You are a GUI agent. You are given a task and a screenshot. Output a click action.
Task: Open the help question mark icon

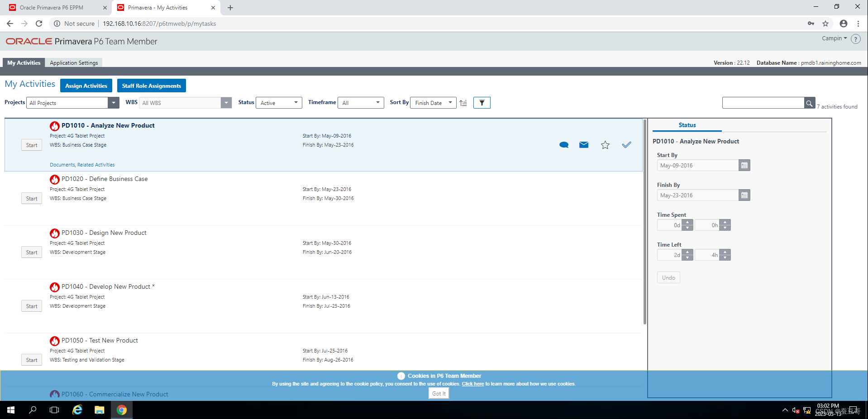tap(855, 39)
